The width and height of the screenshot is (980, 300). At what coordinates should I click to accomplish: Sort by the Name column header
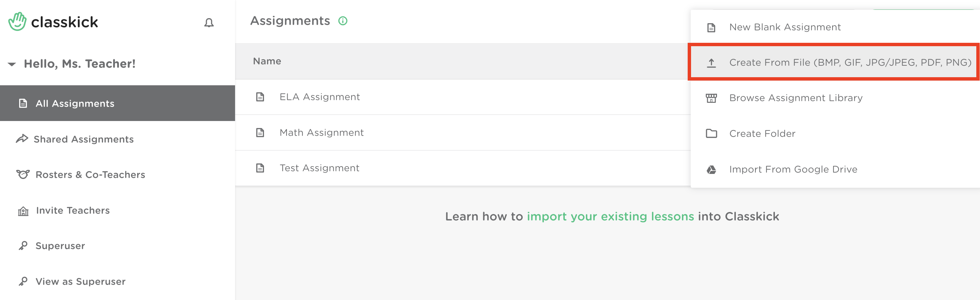point(267,61)
